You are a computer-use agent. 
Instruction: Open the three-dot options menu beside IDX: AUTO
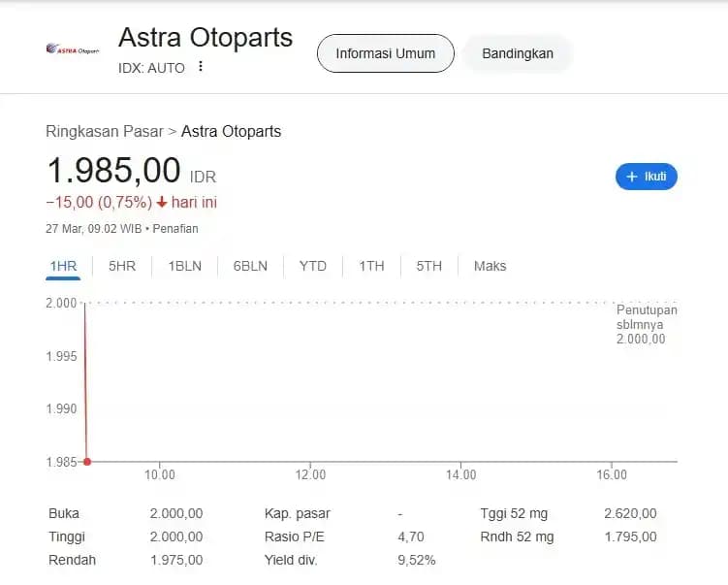coord(201,66)
